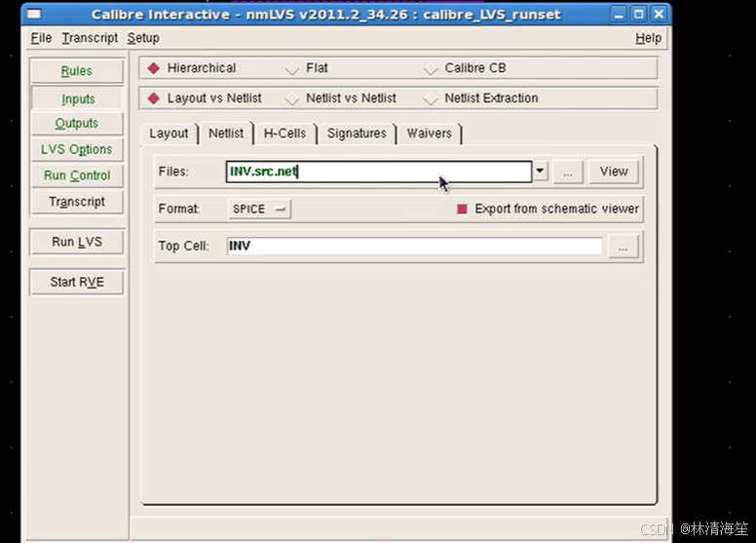Screen dimensions: 756x543
Task: Switch to the Waivers tab
Action: click(429, 134)
